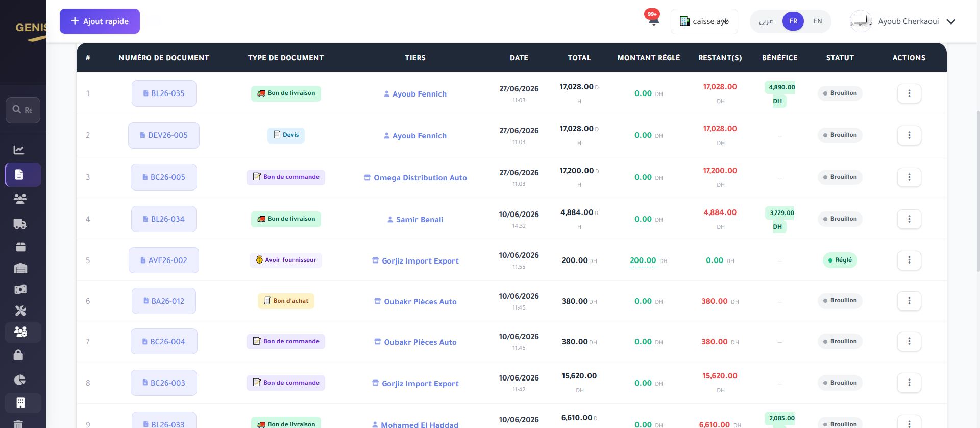Click the Type de document column header
Viewport: 980px width, 428px height.
(x=286, y=58)
